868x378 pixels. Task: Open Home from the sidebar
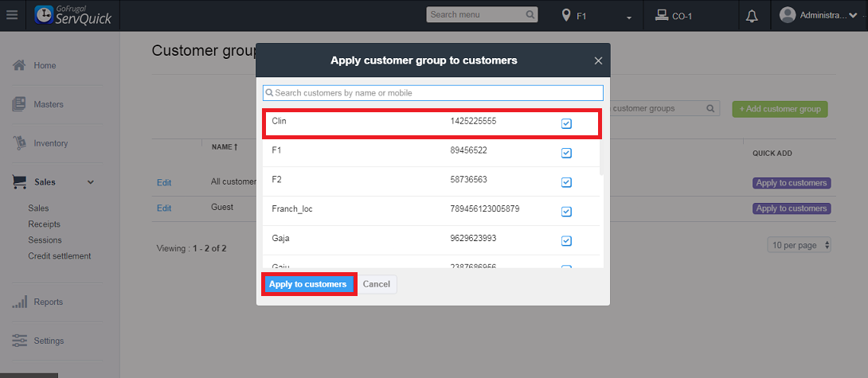(x=45, y=65)
